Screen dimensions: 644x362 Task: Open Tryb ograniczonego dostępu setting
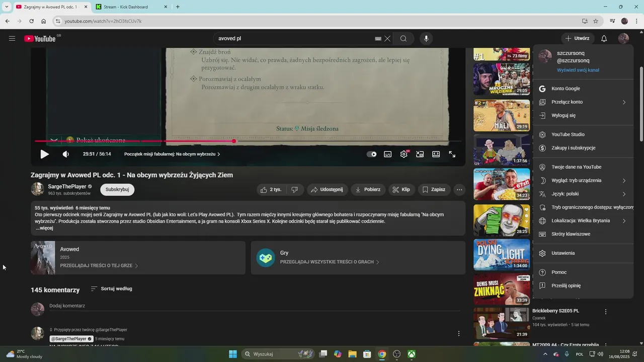(x=583, y=207)
